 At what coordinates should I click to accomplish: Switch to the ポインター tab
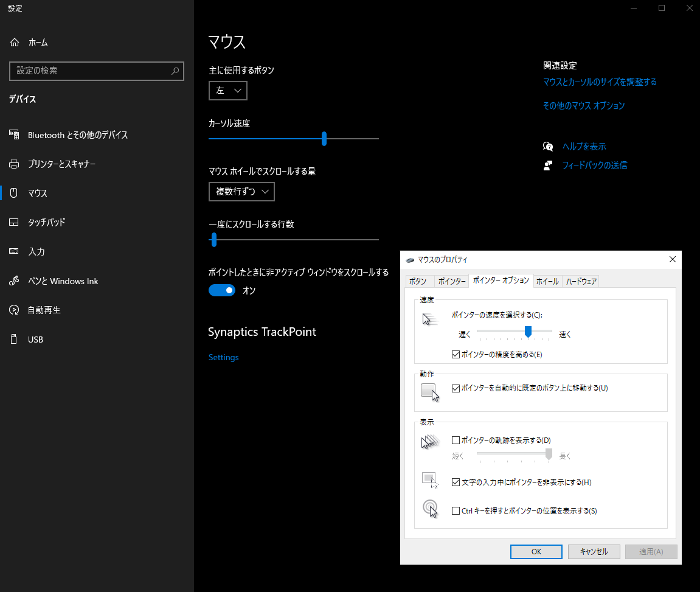[x=451, y=281]
